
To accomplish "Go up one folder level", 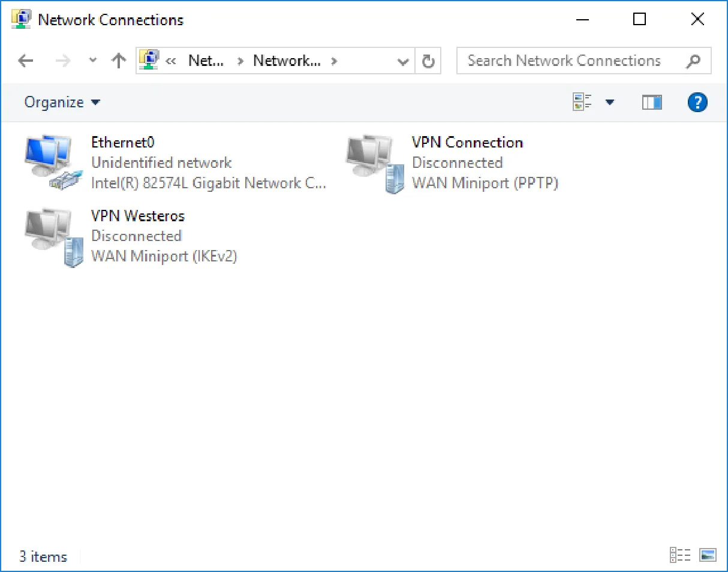I will 119,61.
